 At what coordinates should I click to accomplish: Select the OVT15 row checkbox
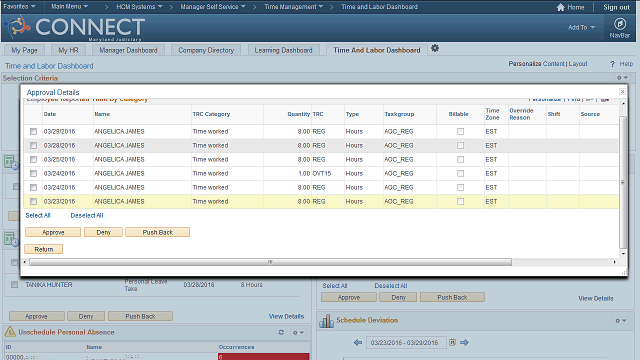click(x=33, y=173)
